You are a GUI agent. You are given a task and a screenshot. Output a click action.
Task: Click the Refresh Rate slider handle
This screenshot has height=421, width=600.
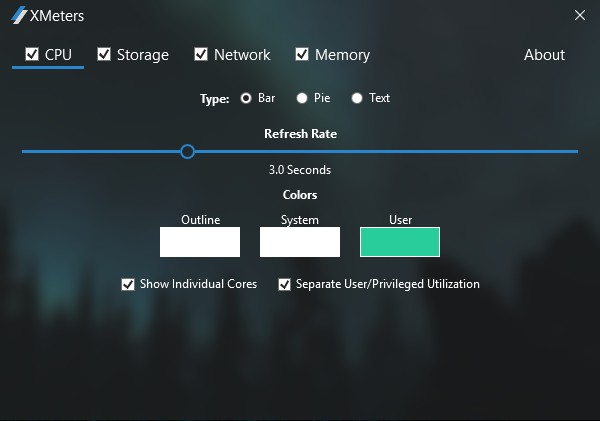[188, 152]
